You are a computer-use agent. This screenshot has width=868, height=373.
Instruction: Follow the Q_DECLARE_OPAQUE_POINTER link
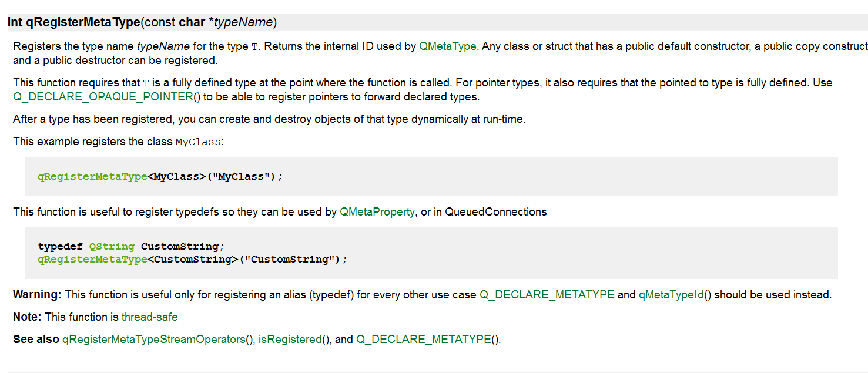click(103, 96)
